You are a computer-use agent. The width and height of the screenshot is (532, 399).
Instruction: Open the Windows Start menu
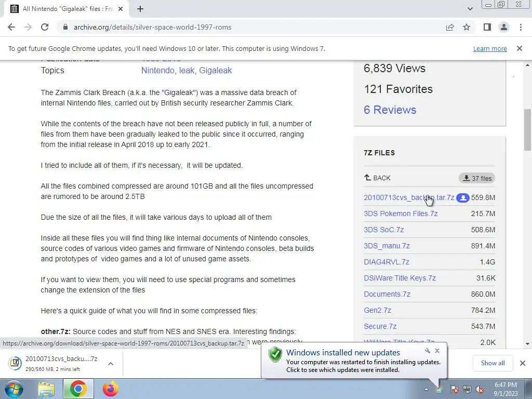click(14, 389)
